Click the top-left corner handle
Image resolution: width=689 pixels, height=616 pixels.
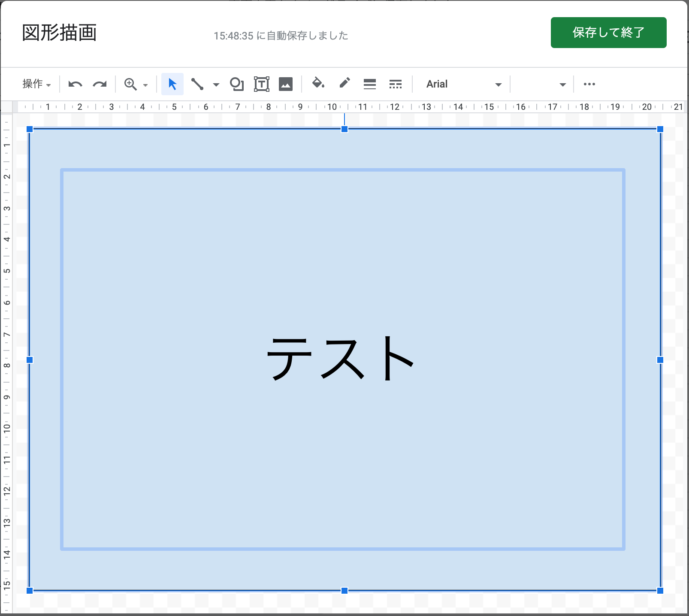pos(30,129)
